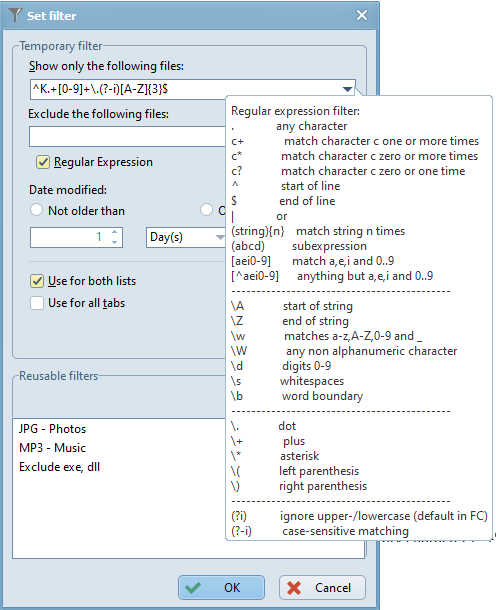This screenshot has width=496, height=610.
Task: Click the OK button
Action: pyautogui.click(x=221, y=587)
